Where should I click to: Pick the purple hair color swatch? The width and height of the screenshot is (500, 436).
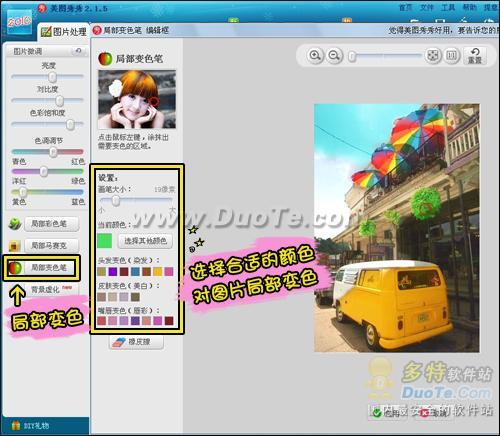coord(113,271)
